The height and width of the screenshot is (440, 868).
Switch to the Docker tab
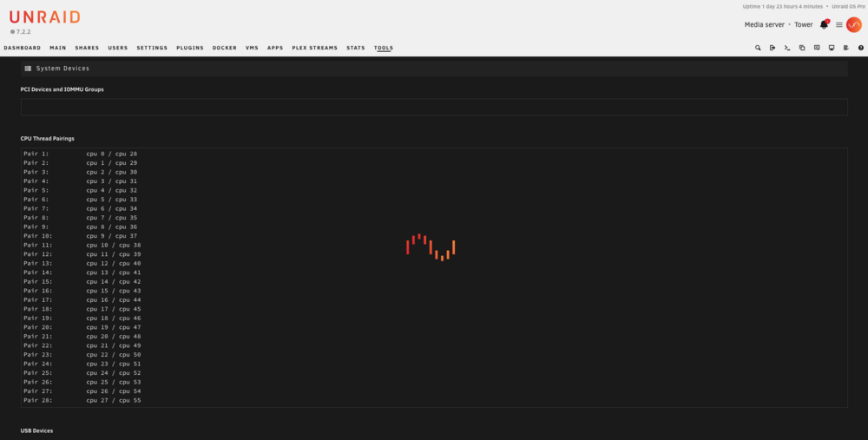pyautogui.click(x=225, y=48)
